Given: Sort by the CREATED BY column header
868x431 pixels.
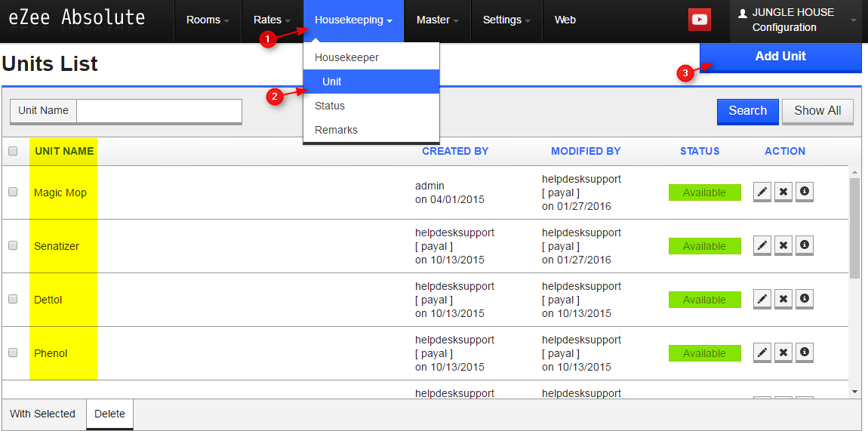Looking at the screenshot, I should click(455, 151).
